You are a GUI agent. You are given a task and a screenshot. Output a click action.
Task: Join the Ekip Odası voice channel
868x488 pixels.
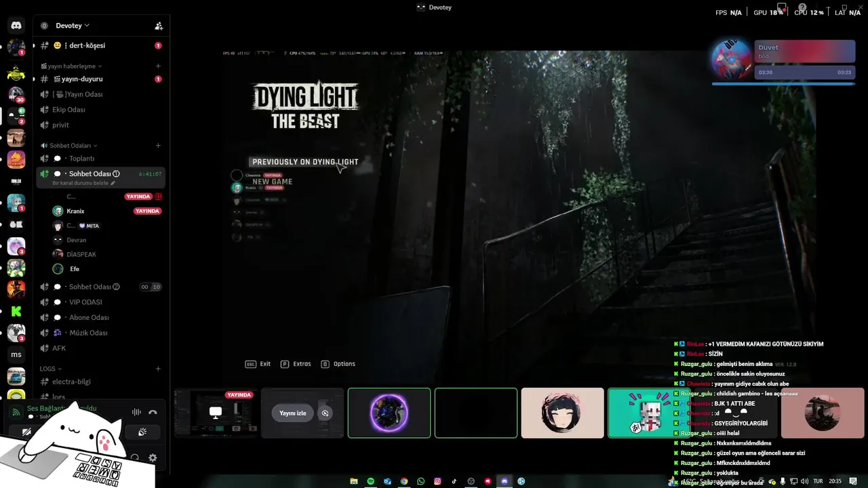[100, 110]
